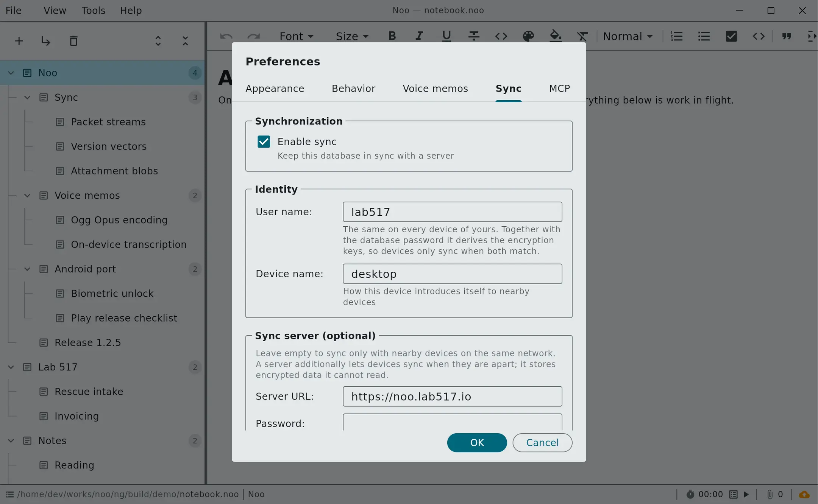
Task: Delete selected note with trash icon
Action: (x=73, y=41)
